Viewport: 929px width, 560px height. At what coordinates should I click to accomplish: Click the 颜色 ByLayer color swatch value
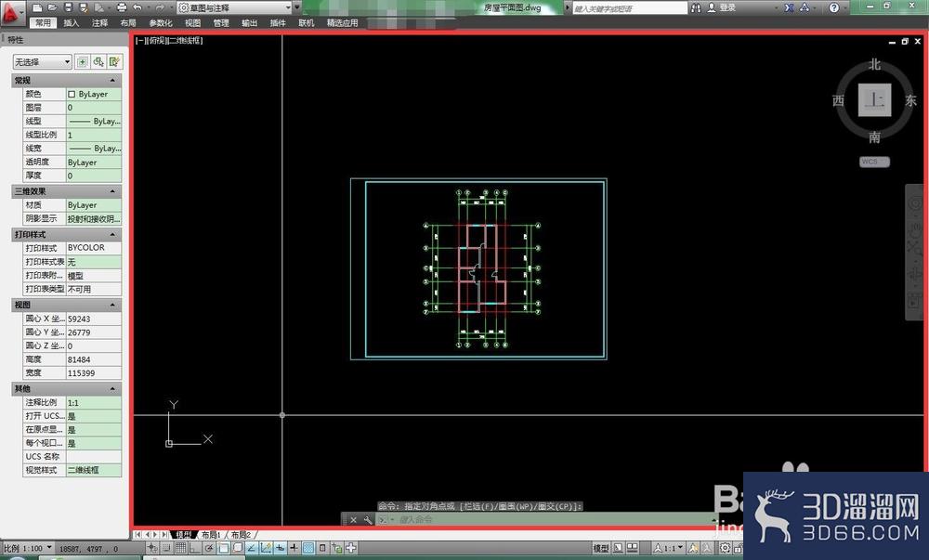point(94,94)
